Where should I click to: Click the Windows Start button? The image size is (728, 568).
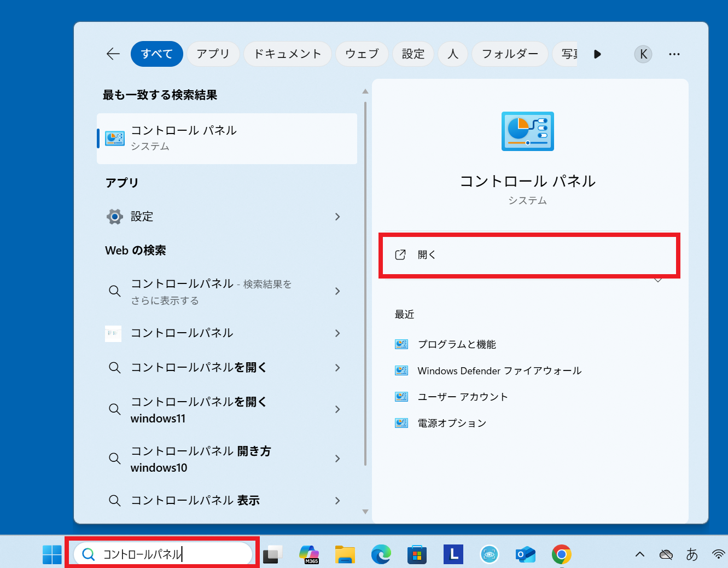click(51, 554)
